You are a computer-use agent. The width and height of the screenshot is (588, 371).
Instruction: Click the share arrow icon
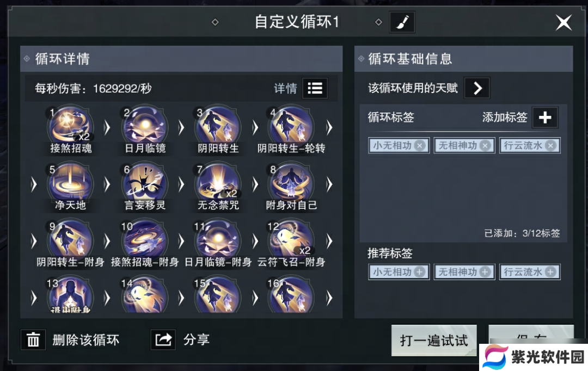pos(163,340)
